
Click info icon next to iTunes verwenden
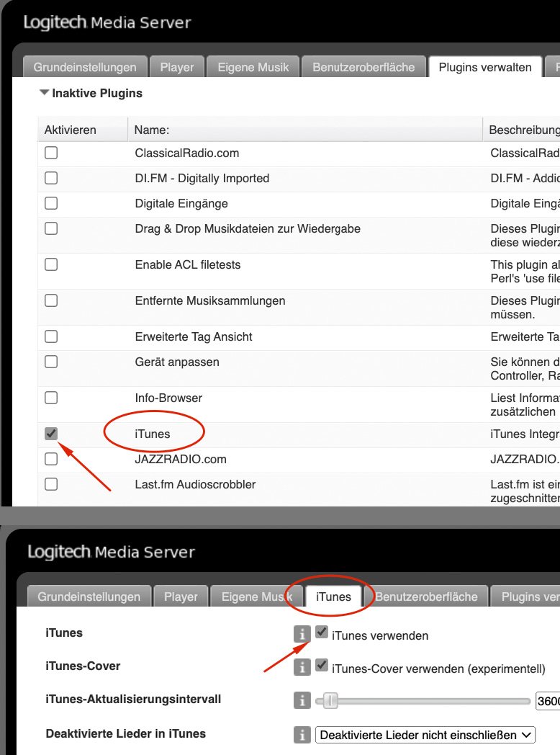click(302, 634)
